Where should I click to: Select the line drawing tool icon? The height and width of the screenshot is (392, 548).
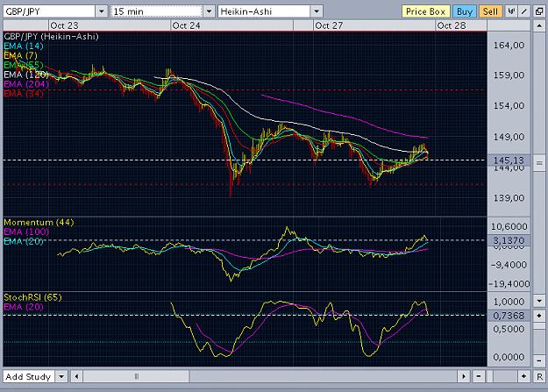coord(523,11)
